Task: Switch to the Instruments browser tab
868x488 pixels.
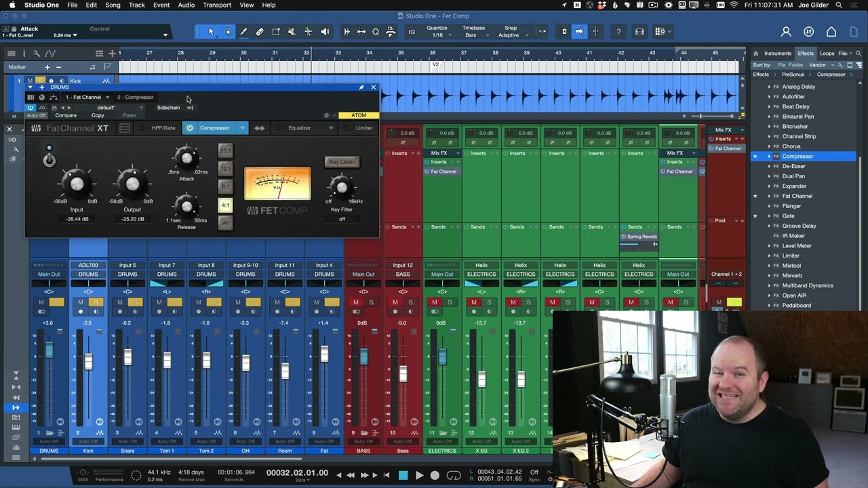Action: pos(777,54)
